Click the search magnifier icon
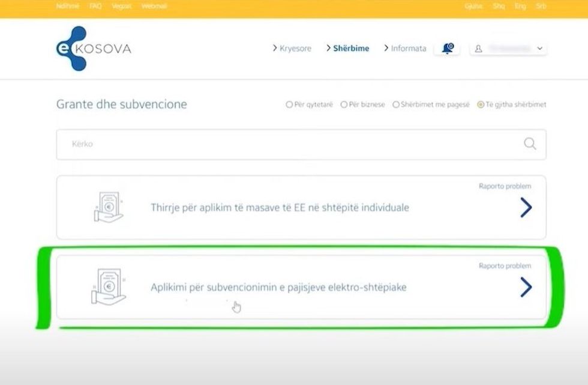Image resolution: width=588 pixels, height=385 pixels. (530, 144)
